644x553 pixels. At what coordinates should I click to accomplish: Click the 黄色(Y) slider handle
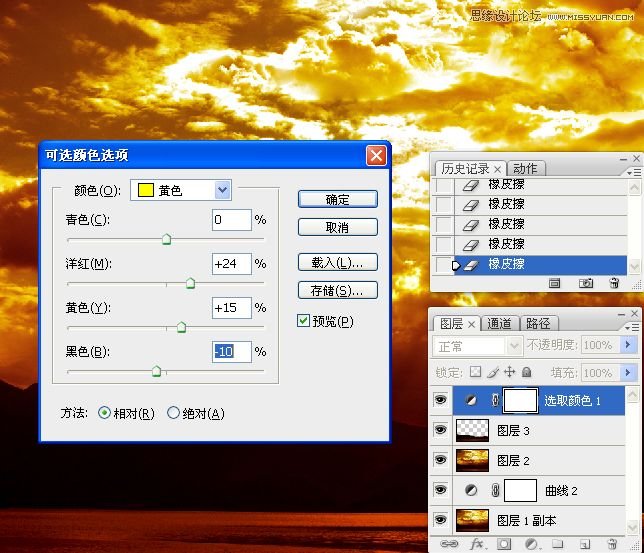(181, 327)
